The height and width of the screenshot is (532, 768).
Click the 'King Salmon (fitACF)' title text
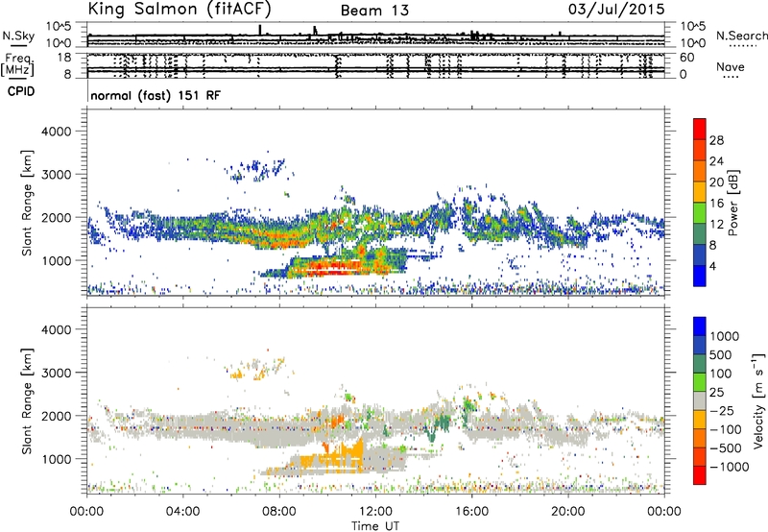pyautogui.click(x=180, y=9)
